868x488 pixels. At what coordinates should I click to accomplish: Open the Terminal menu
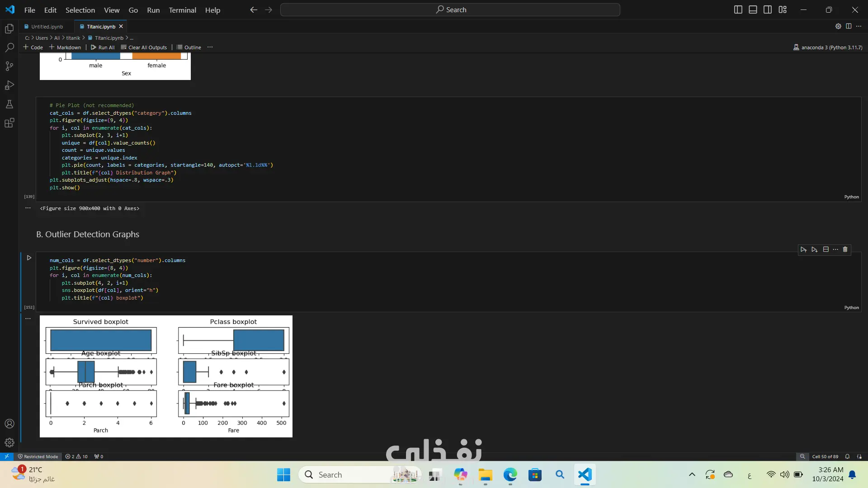182,10
